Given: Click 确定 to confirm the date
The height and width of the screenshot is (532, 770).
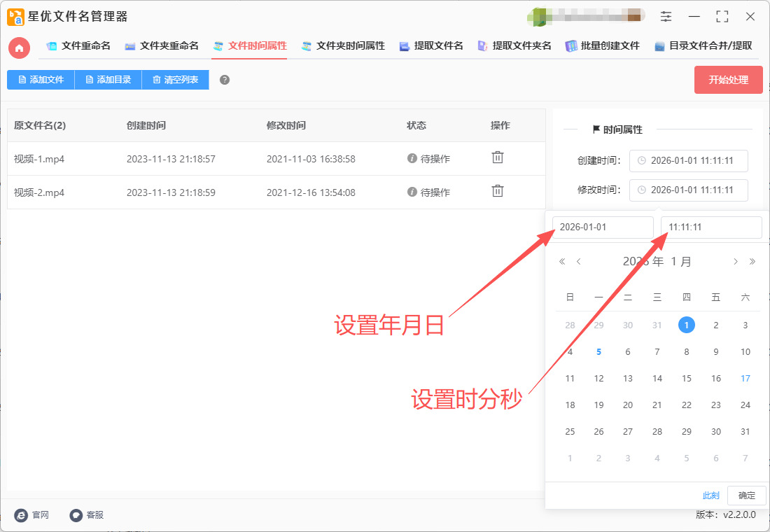Looking at the screenshot, I should [x=746, y=496].
